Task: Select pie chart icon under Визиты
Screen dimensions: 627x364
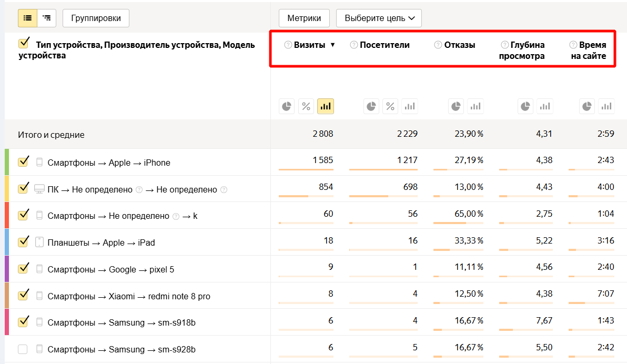Action: tap(286, 106)
